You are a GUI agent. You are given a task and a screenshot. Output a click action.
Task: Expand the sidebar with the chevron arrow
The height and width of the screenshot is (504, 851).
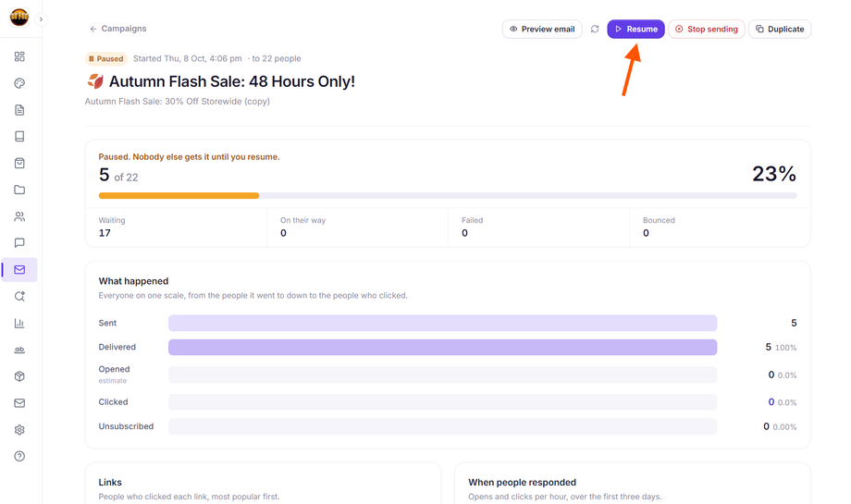coord(41,19)
